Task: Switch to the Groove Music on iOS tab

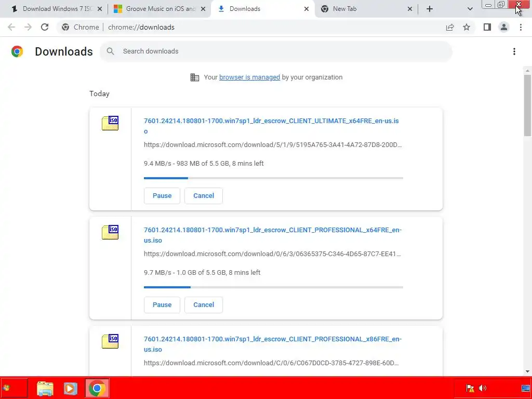Action: (x=159, y=9)
